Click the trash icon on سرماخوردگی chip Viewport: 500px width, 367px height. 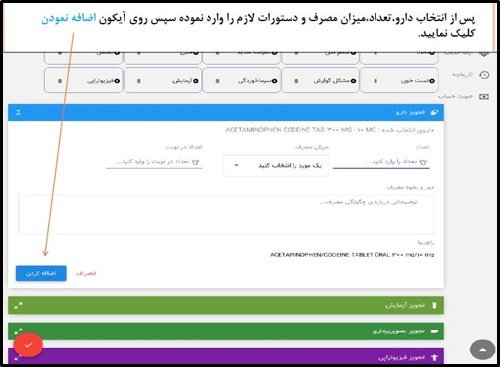[x=218, y=81]
